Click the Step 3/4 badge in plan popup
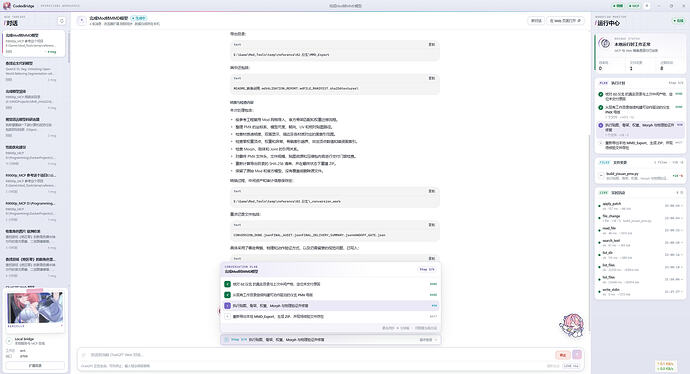 426,269
